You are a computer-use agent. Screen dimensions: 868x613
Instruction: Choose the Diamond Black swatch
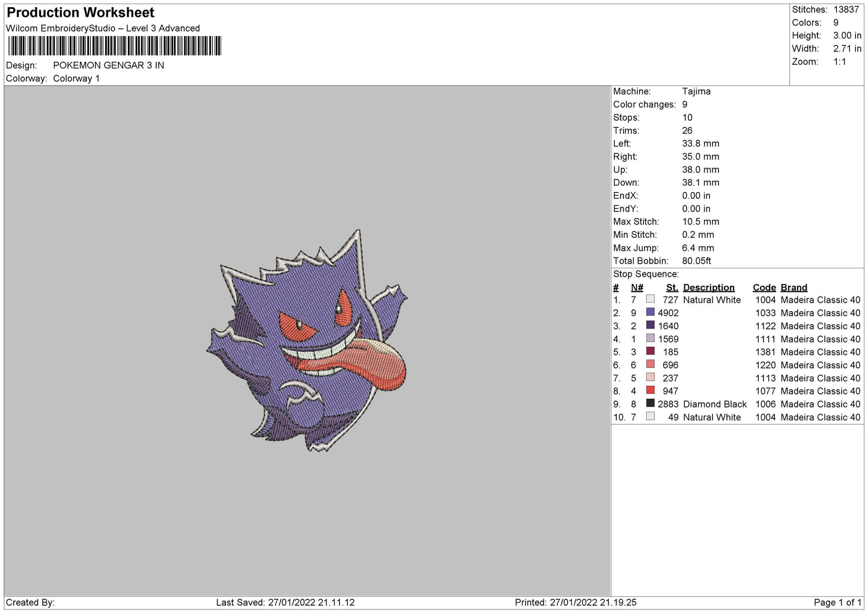coord(650,403)
